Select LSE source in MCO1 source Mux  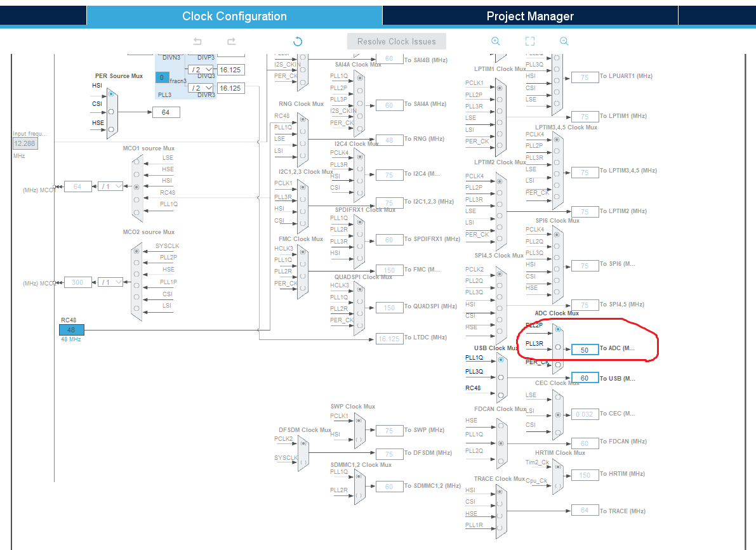(136, 162)
